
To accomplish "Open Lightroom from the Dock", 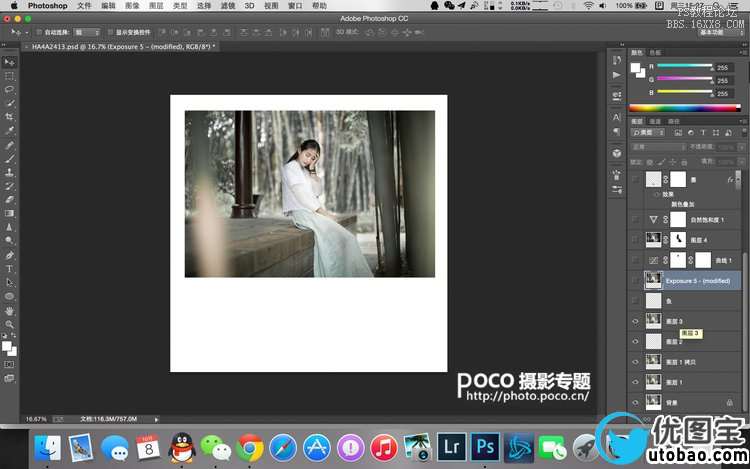I will pyautogui.click(x=449, y=447).
